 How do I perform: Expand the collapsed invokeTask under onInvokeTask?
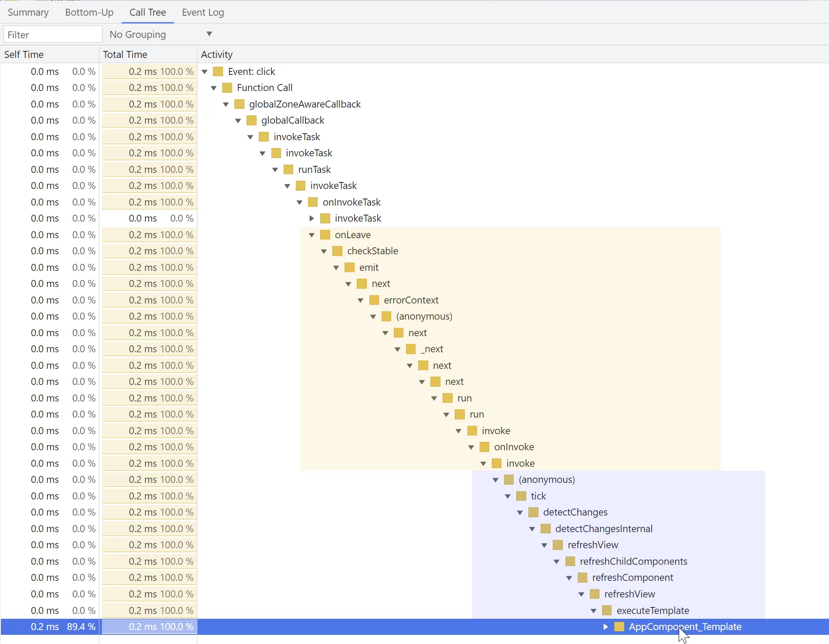tap(312, 218)
